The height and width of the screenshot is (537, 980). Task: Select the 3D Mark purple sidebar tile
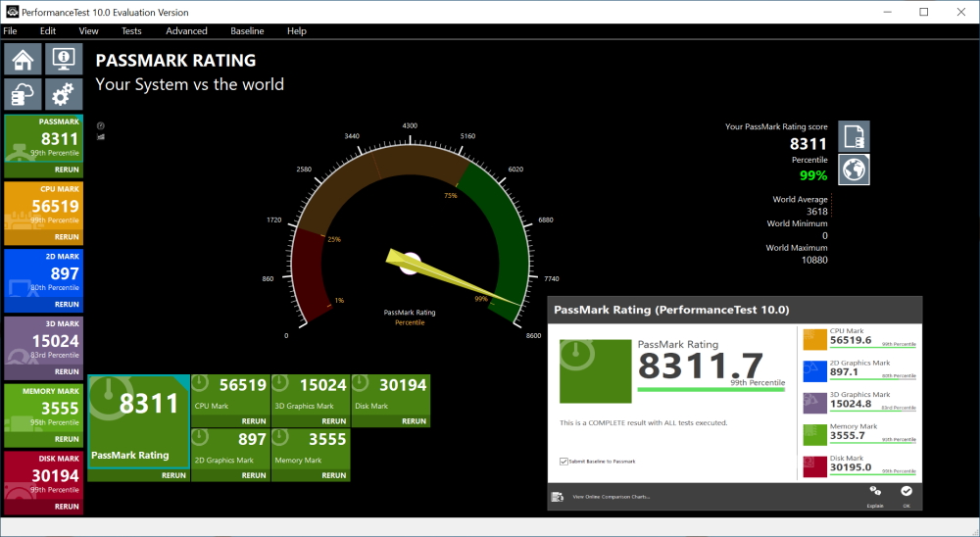pos(42,343)
